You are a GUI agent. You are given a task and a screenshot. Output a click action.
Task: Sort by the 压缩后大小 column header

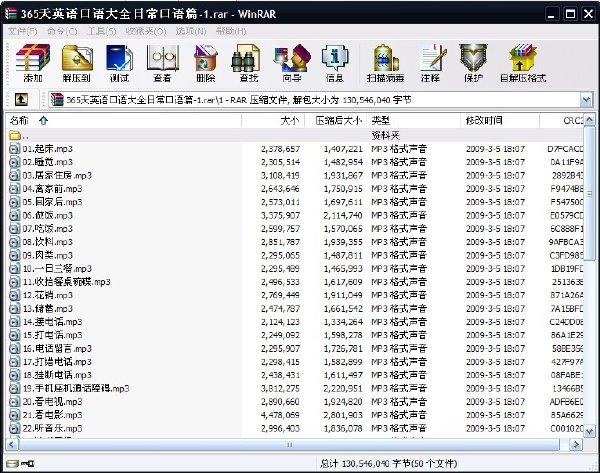[336, 121]
